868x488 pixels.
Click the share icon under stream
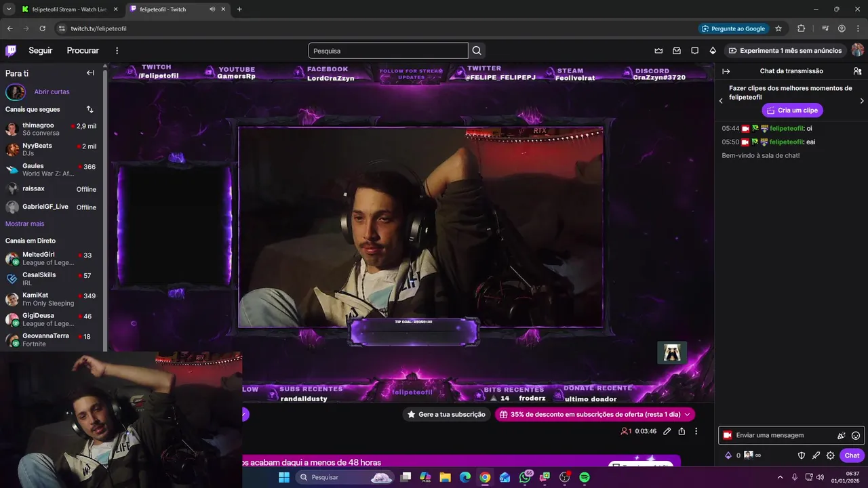tap(682, 431)
